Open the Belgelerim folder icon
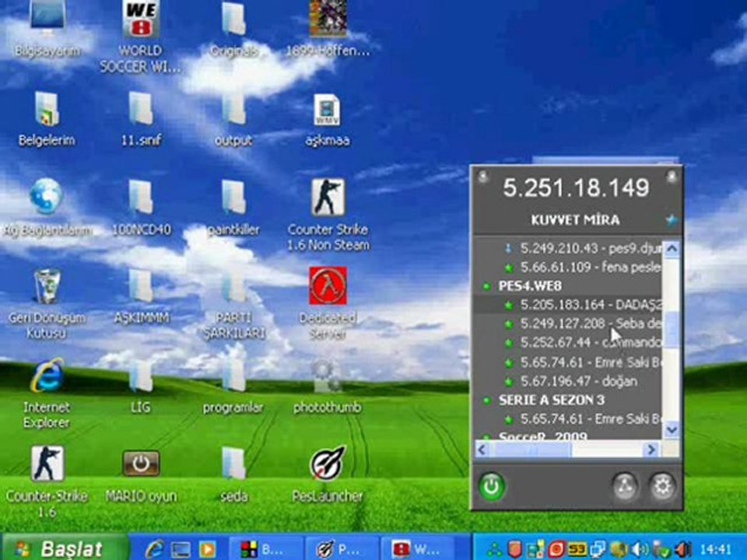 click(46, 119)
